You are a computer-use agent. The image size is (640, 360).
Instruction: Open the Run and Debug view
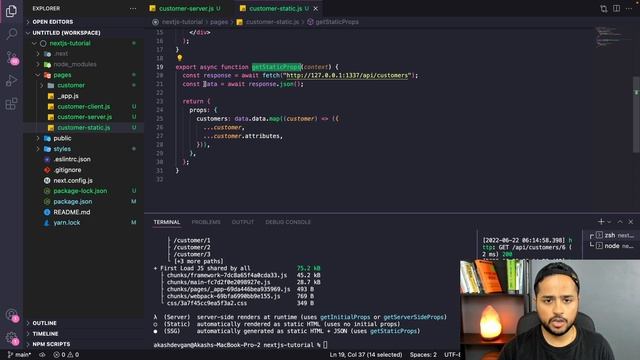[11, 80]
